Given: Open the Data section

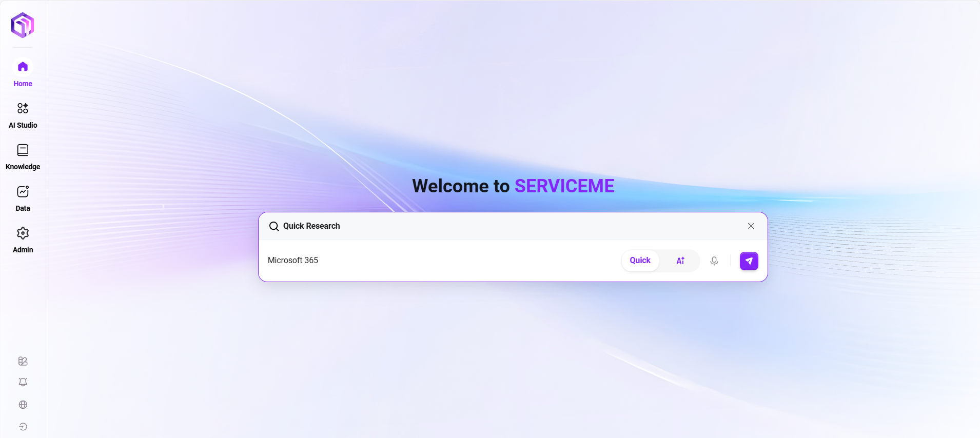Looking at the screenshot, I should [23, 197].
